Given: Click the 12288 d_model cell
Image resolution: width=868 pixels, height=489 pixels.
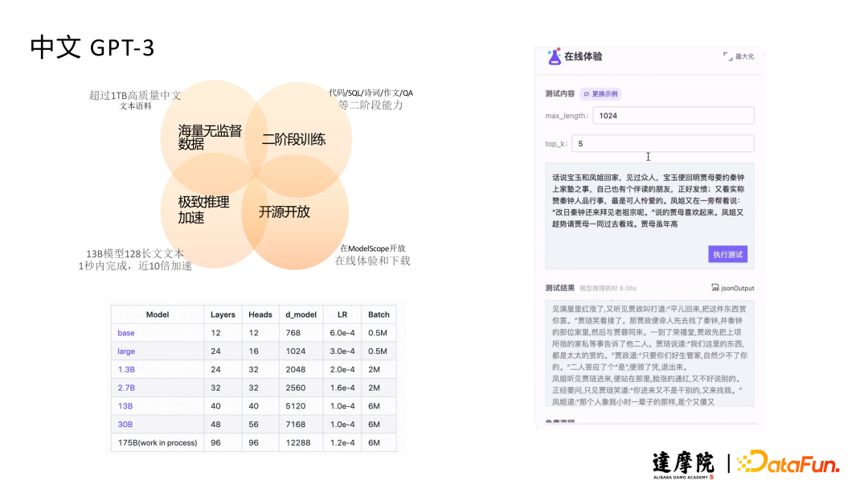Looking at the screenshot, I should pyautogui.click(x=301, y=442).
